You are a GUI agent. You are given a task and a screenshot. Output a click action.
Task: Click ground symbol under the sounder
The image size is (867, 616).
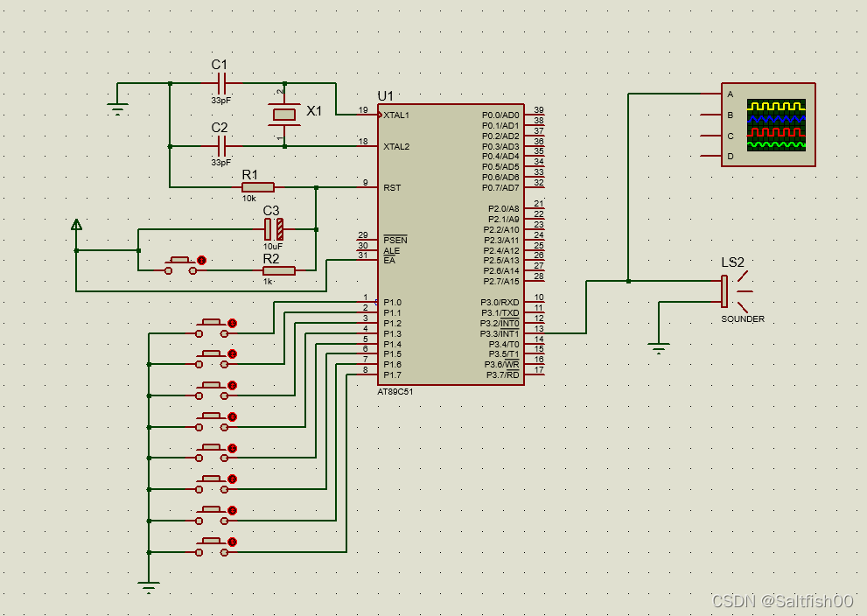pos(658,348)
